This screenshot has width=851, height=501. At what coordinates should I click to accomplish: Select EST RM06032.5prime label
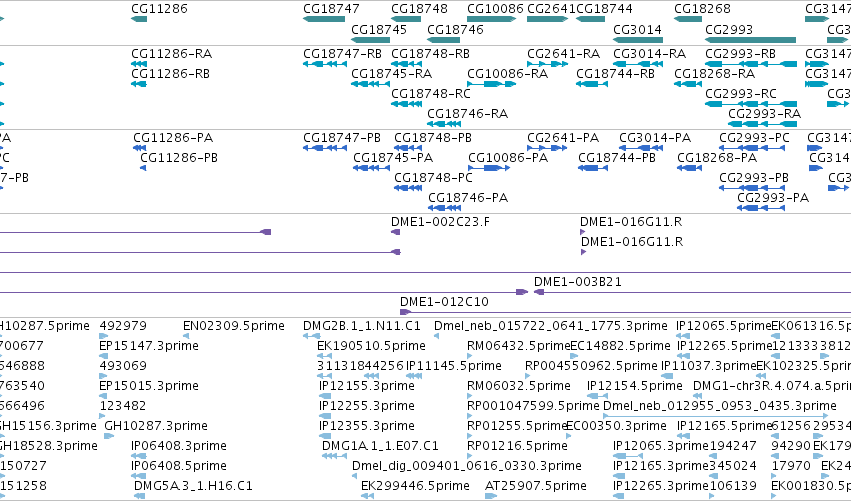[519, 386]
